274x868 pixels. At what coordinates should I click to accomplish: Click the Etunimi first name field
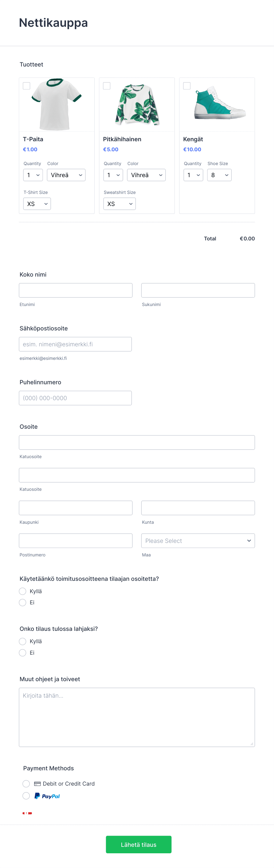(76, 290)
